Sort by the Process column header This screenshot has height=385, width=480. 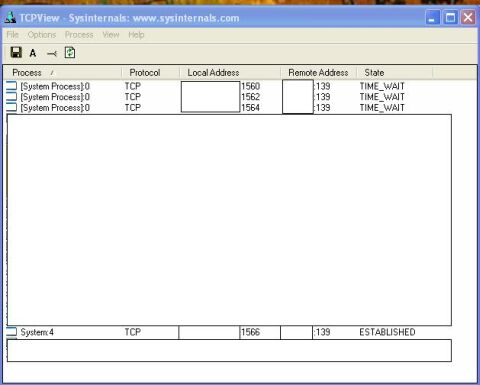click(x=62, y=72)
